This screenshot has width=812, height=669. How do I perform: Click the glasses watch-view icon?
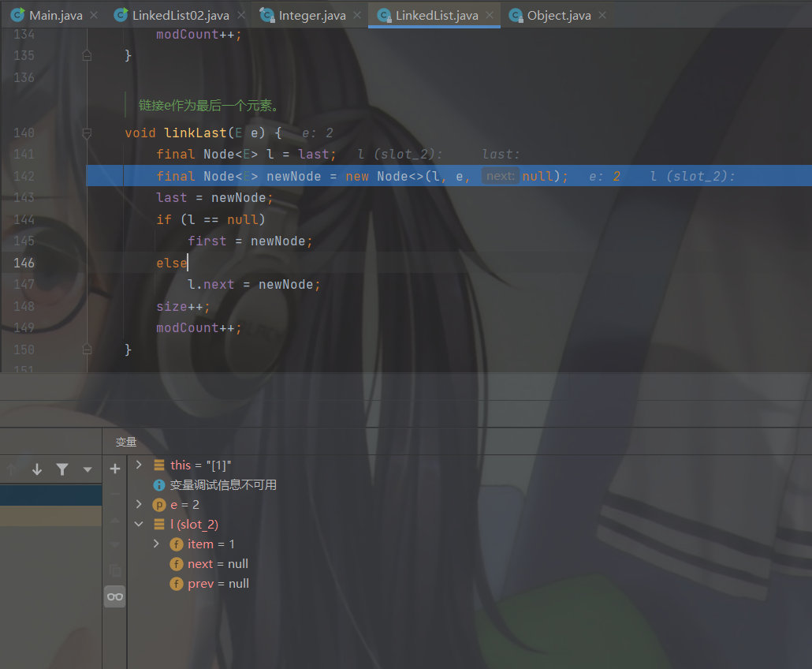(115, 596)
